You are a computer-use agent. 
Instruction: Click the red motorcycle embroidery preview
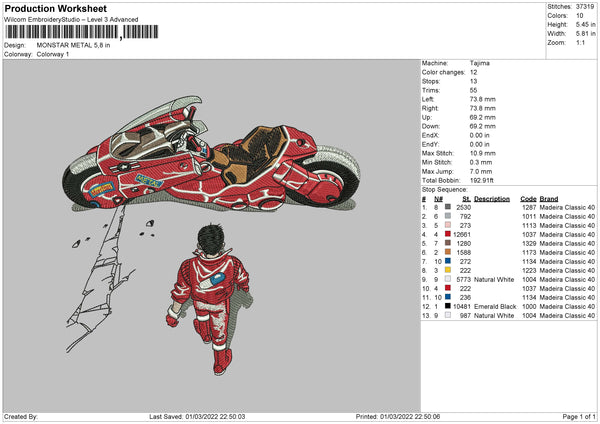pos(212,155)
